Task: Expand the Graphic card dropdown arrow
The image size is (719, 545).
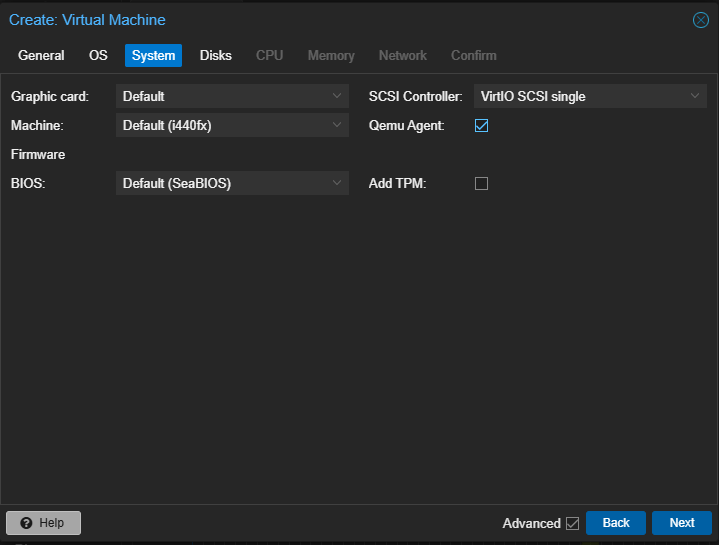Action: pos(337,97)
